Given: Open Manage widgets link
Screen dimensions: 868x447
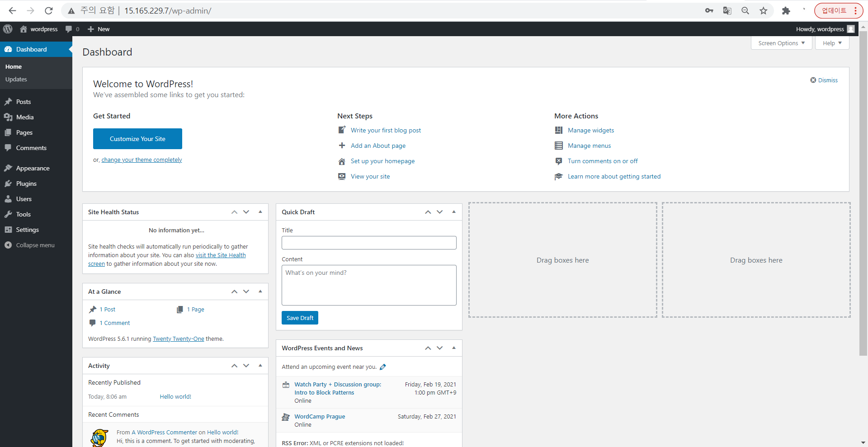Looking at the screenshot, I should tap(591, 130).
